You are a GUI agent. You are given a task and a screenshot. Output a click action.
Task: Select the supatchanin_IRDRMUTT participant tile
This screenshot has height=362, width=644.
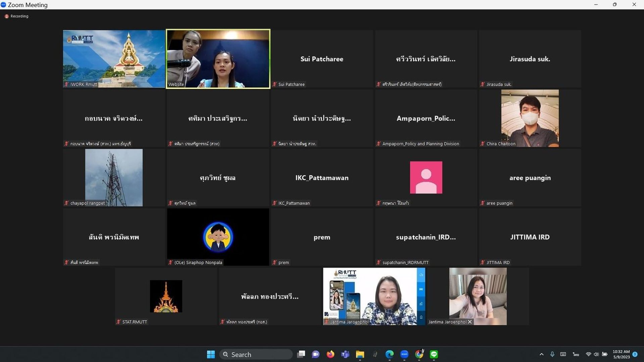point(426,237)
